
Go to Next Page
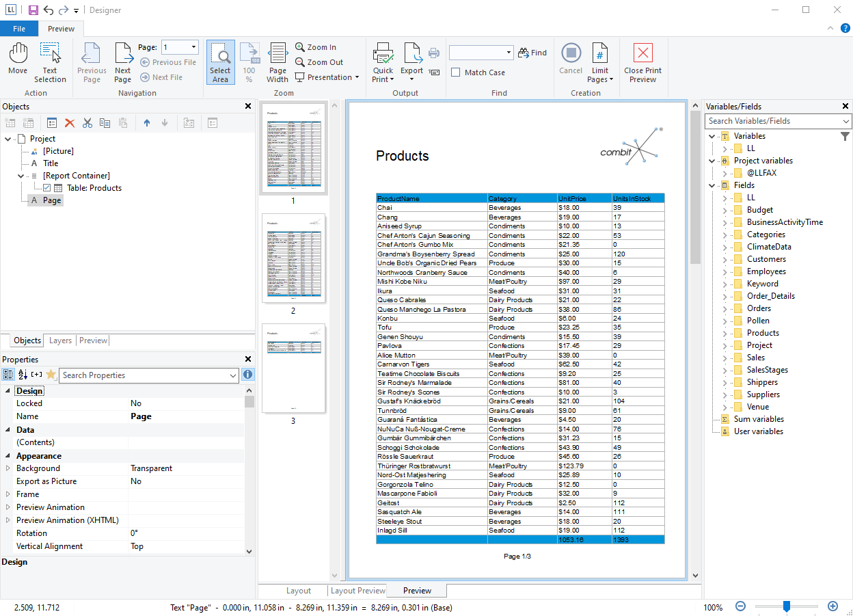point(123,62)
